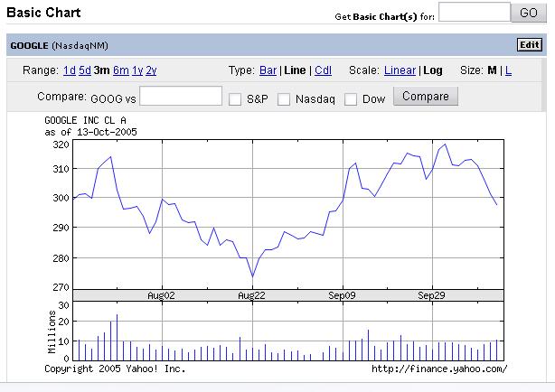Focus the GOOG vs compare field
This screenshot has width=555, height=392.
point(181,97)
